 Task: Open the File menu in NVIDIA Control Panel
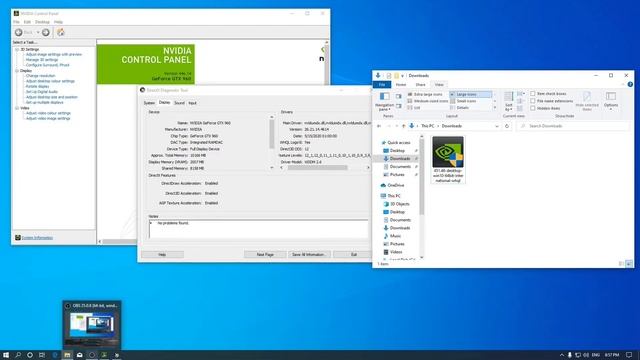pos(16,22)
